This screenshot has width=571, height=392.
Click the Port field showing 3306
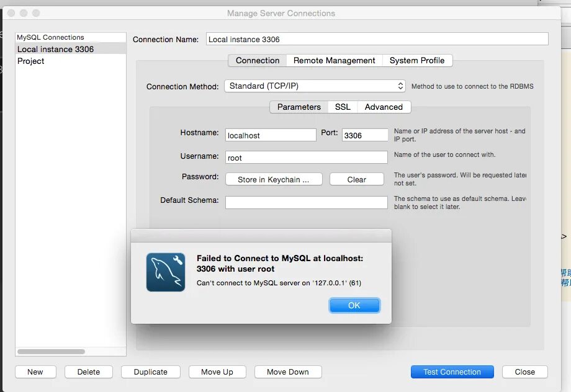(365, 135)
